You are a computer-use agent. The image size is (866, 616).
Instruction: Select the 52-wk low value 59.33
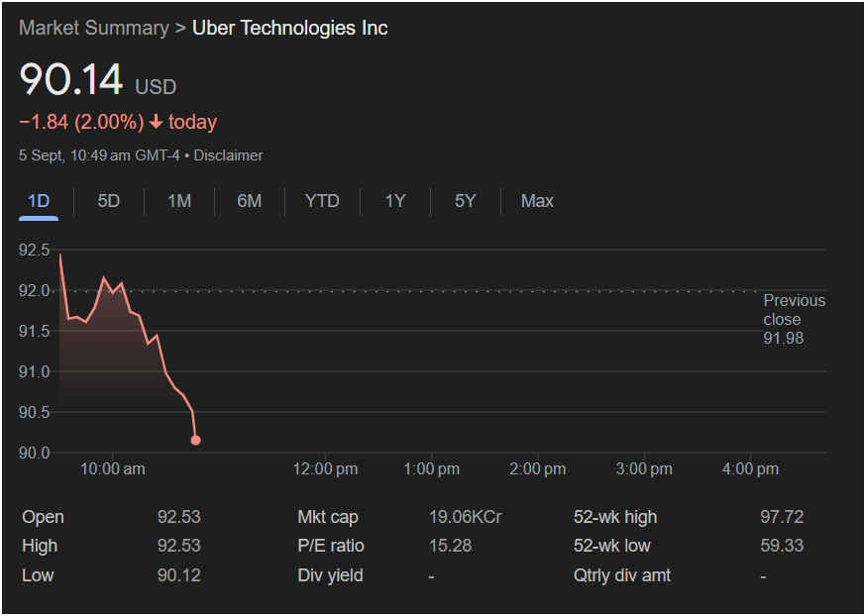click(x=782, y=546)
